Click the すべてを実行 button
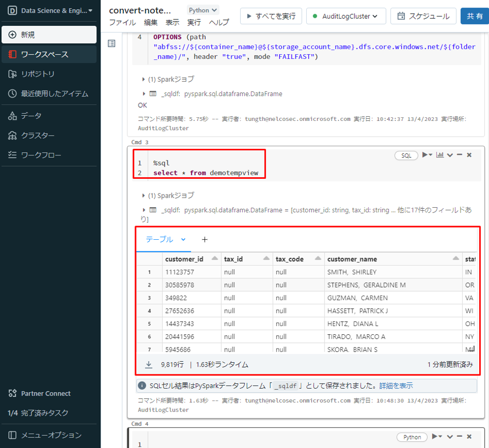This screenshot has width=489, height=448. pos(271,16)
